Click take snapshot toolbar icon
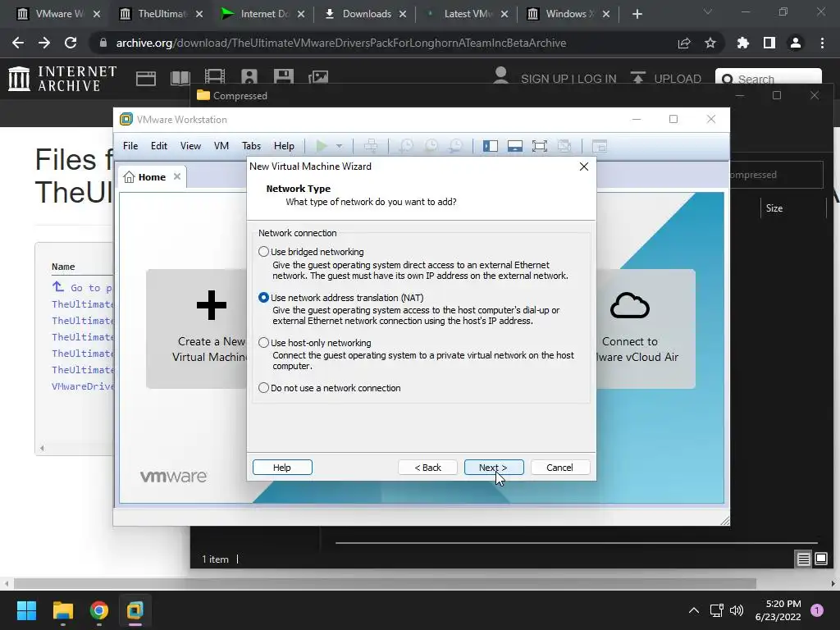 coord(407,146)
